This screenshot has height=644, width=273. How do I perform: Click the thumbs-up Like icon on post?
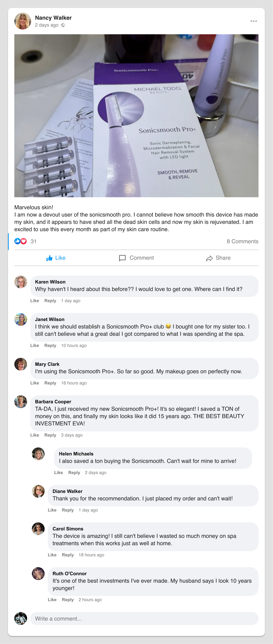click(x=50, y=258)
